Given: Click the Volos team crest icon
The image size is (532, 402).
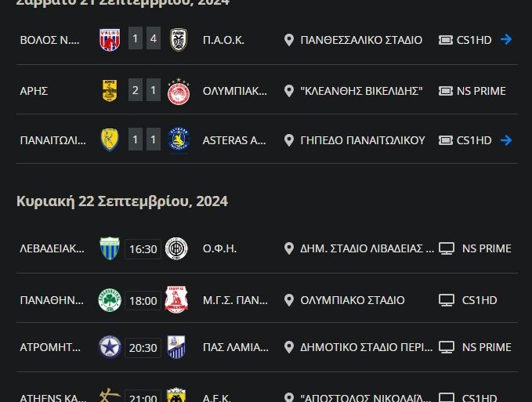Looking at the screenshot, I should [109, 40].
